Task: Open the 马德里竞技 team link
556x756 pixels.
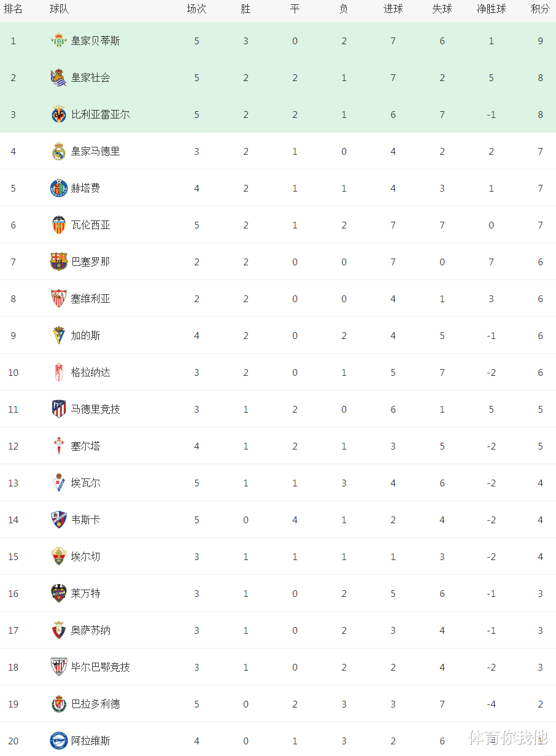Action: coord(95,409)
